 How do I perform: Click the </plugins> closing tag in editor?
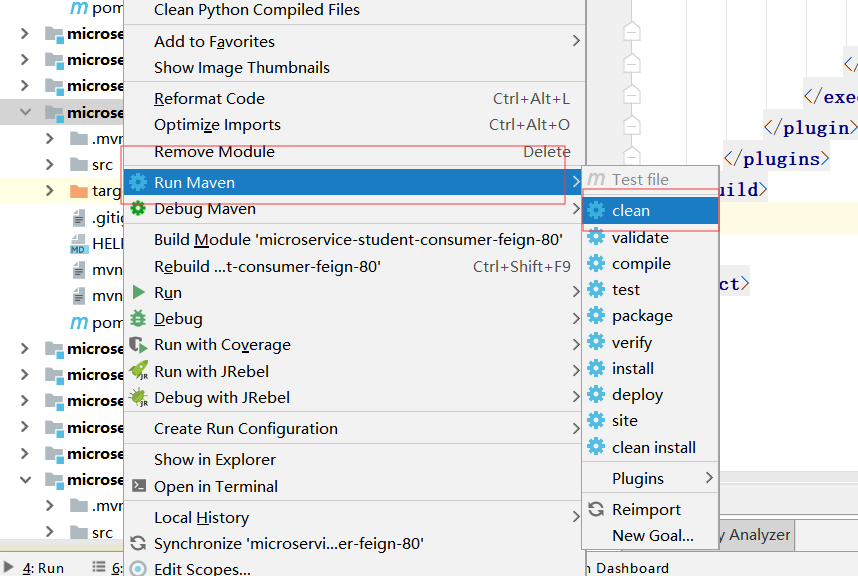[x=776, y=159]
